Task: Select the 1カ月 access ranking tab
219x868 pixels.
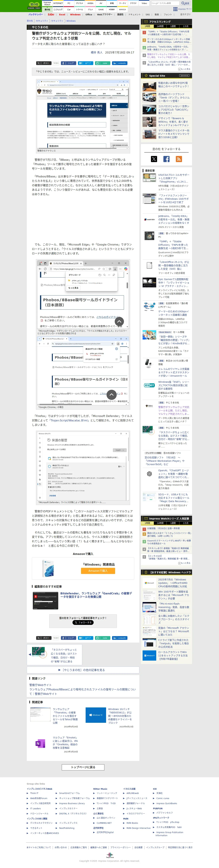Action: point(186,26)
